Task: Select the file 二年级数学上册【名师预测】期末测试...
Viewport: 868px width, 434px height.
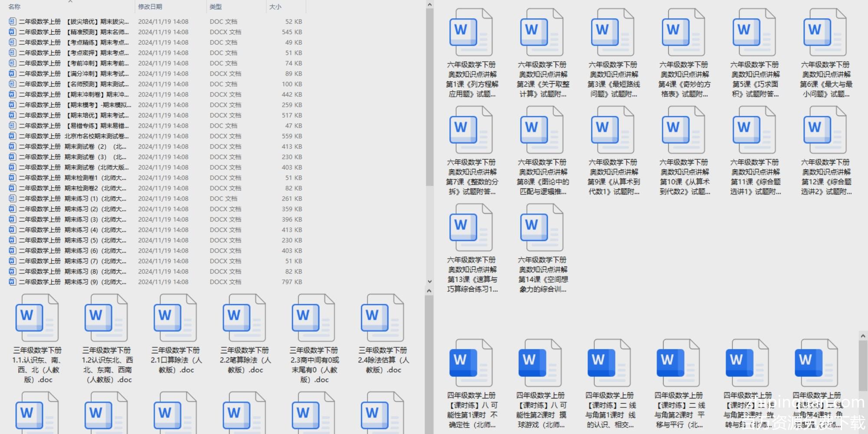Action: click(x=74, y=84)
